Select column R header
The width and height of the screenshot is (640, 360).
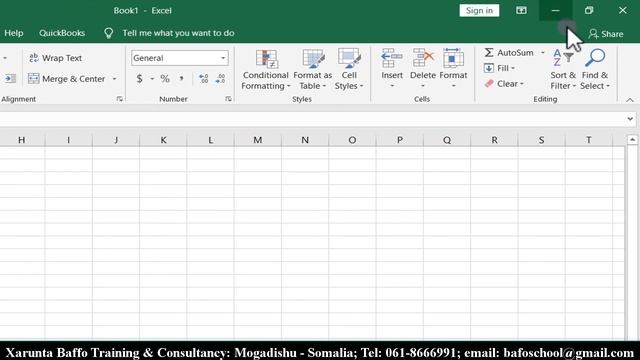(494, 140)
